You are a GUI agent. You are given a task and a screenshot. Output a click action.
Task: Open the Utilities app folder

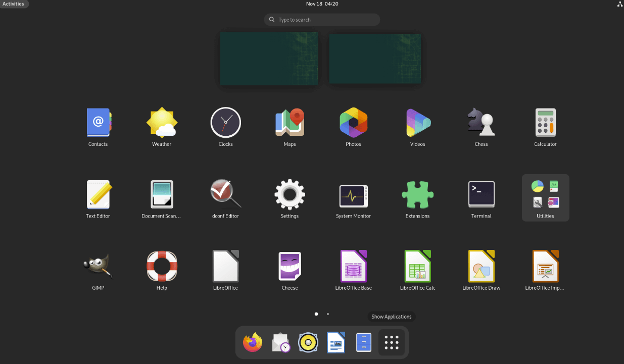545,197
